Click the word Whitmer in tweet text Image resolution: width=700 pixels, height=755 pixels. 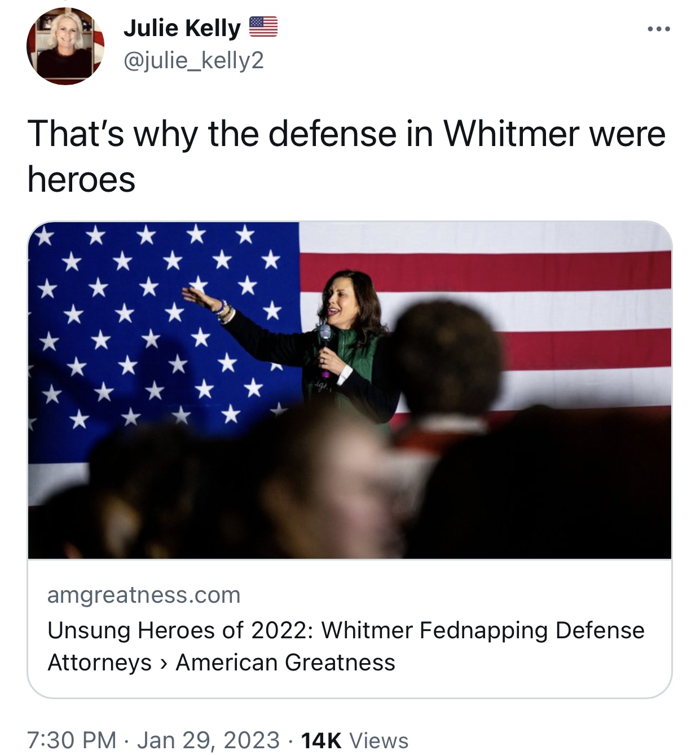[512, 134]
